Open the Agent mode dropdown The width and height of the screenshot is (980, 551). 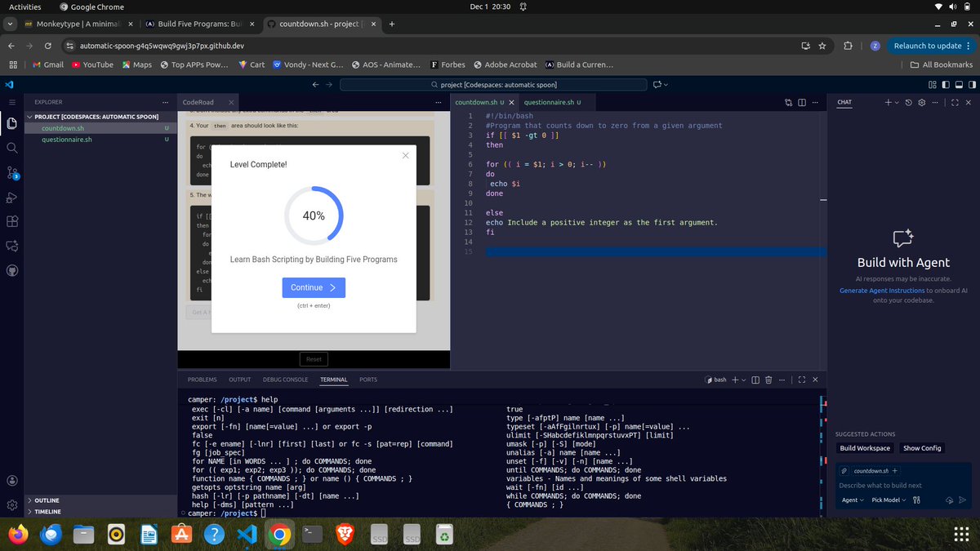(853, 500)
